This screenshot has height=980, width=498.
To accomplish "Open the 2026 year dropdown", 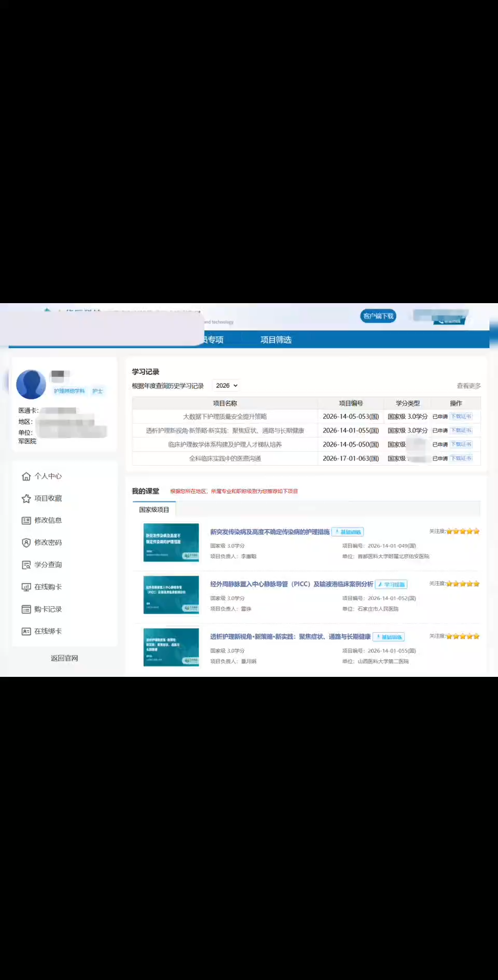I will [x=227, y=386].
